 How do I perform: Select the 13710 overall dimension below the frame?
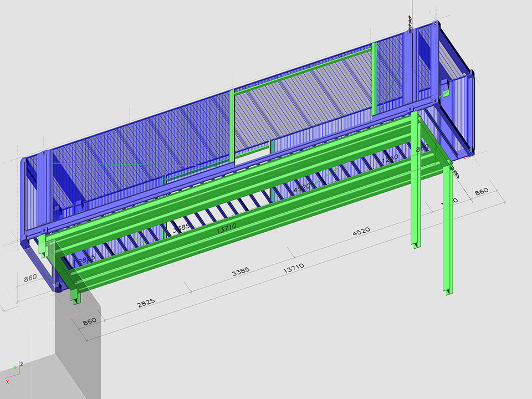tap(293, 269)
